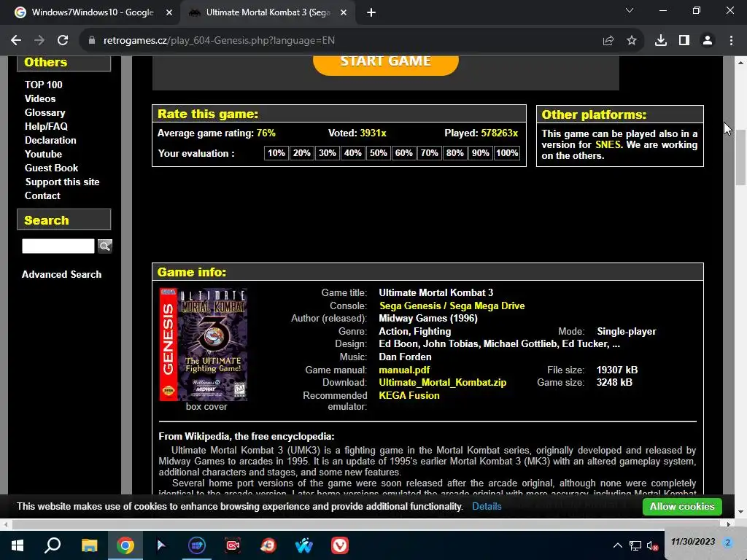Image resolution: width=747 pixels, height=560 pixels.
Task: Open the KEGA Fusion emulator link
Action: [409, 395]
